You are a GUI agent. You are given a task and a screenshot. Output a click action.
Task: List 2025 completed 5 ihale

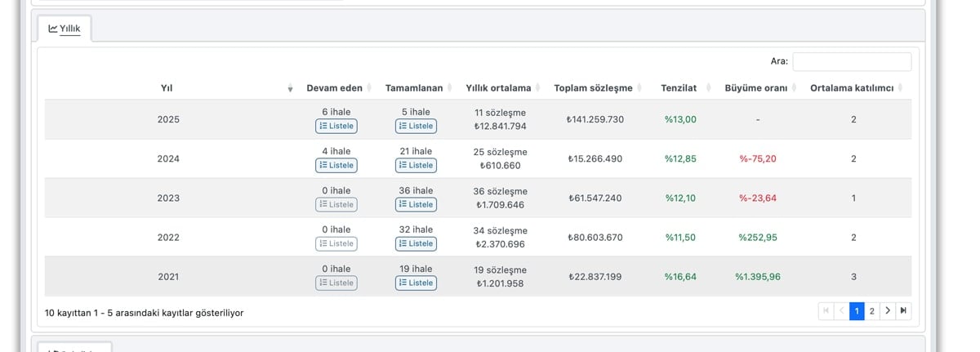(x=416, y=126)
